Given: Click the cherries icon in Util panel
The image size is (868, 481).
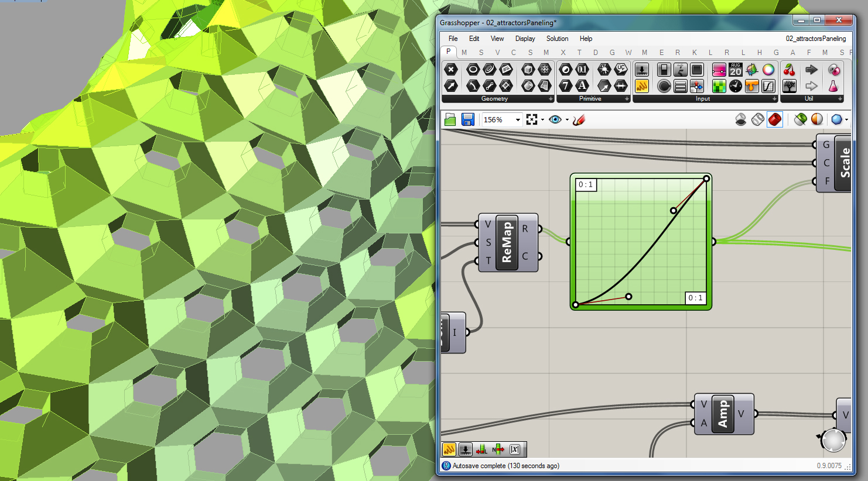Looking at the screenshot, I should 790,70.
